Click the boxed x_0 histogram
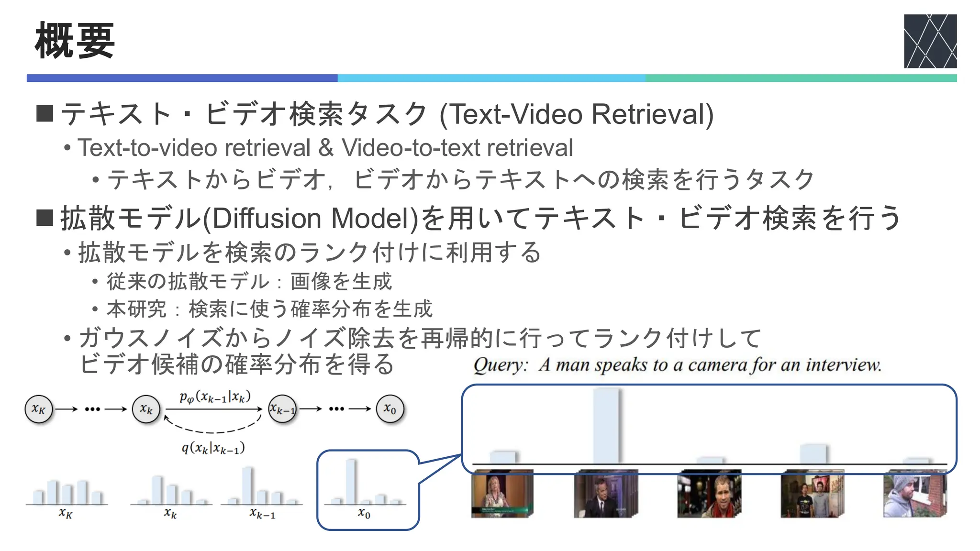The height and width of the screenshot is (551, 980). tap(367, 483)
